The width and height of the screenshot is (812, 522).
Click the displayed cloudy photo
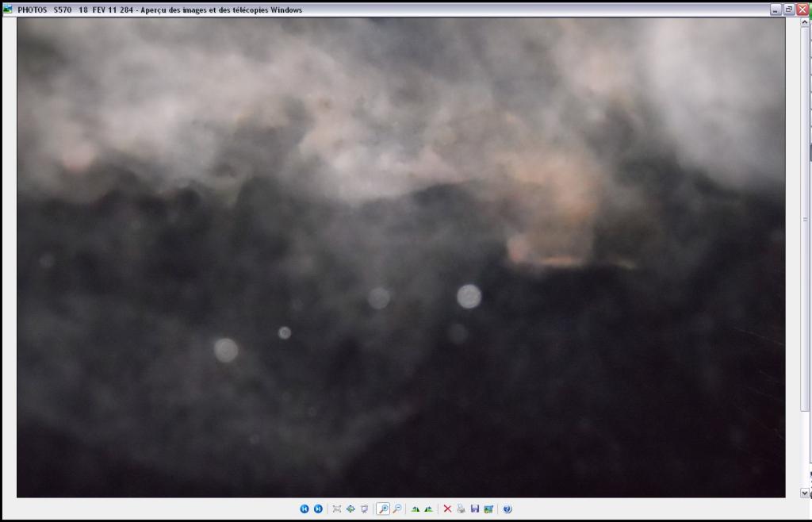400,258
